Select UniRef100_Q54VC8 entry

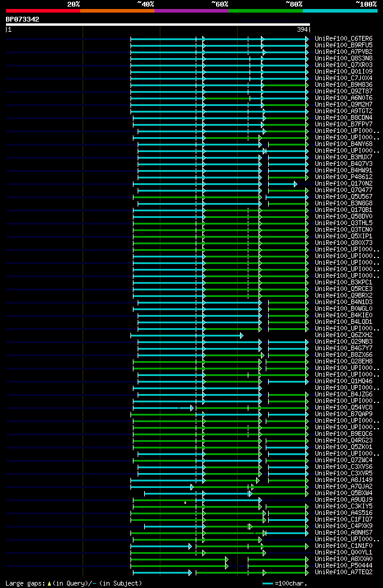click(x=344, y=408)
